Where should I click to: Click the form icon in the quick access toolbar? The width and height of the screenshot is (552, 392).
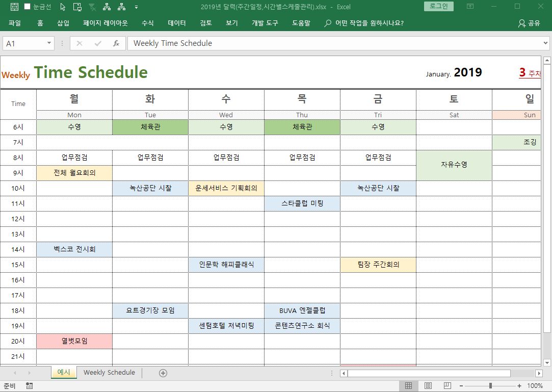click(14, 7)
